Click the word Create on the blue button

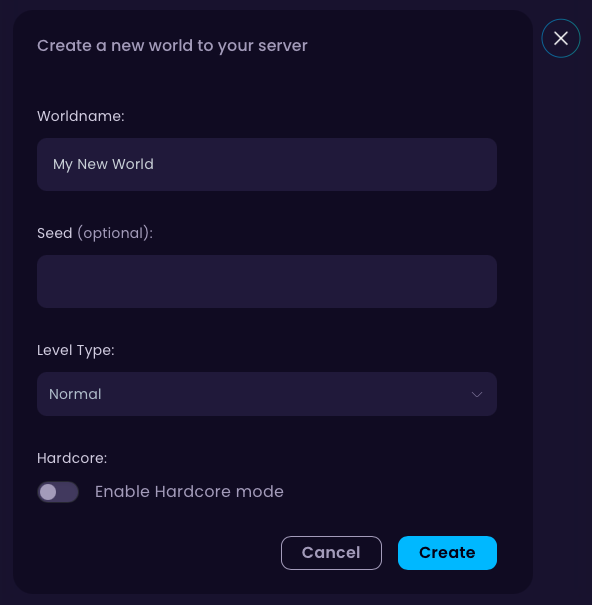click(447, 553)
